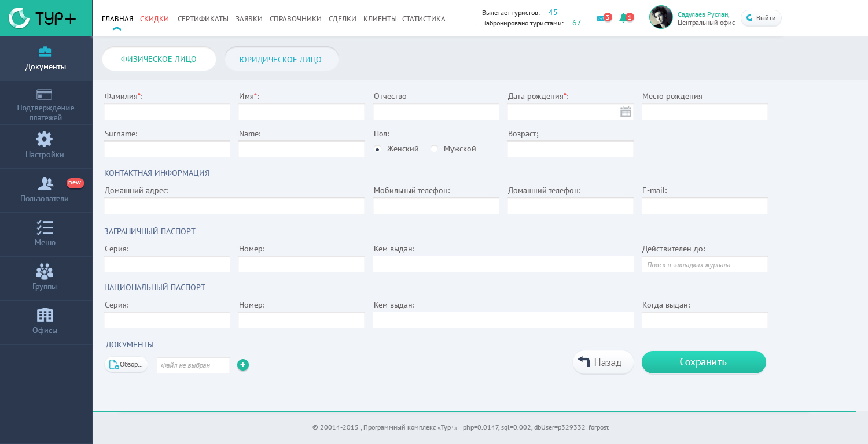Focus the Мобильный телефон input field
Viewport: 868px width, 444px height.
(x=436, y=206)
